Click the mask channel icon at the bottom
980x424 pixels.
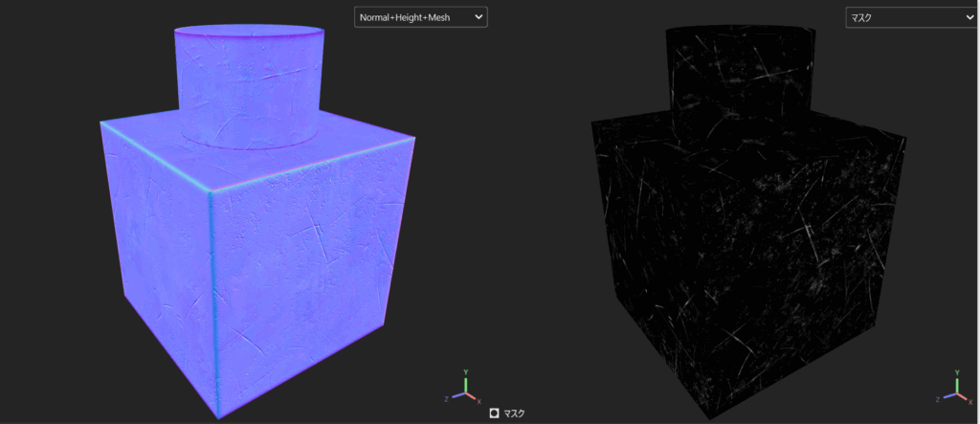pyautogui.click(x=494, y=413)
